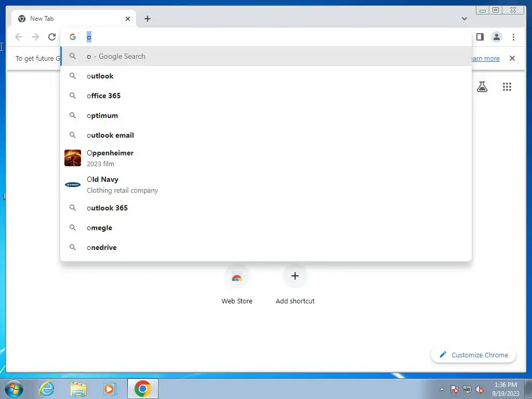
Task: Click search icon beside 'outlook'
Action: point(73,76)
